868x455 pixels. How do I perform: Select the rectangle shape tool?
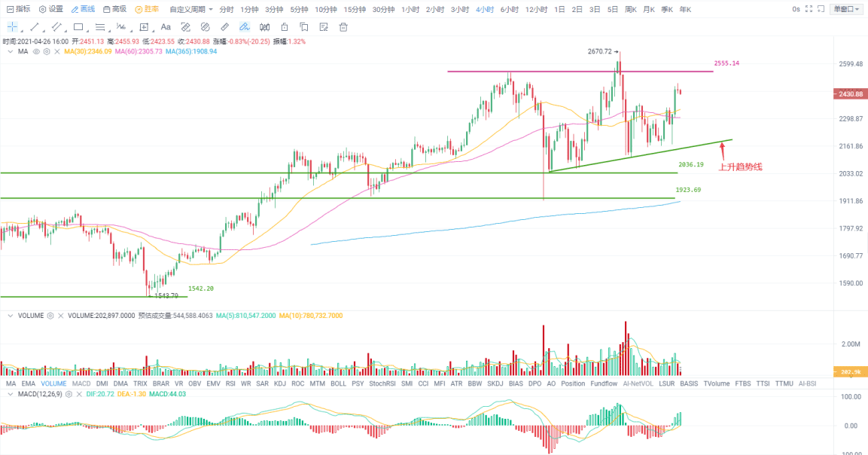(x=78, y=26)
